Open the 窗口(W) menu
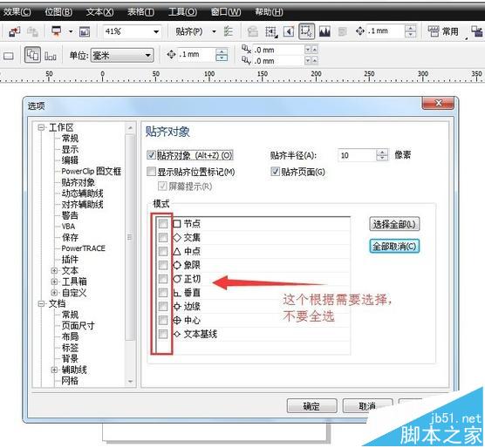The width and height of the screenshot is (485, 448). 226,12
